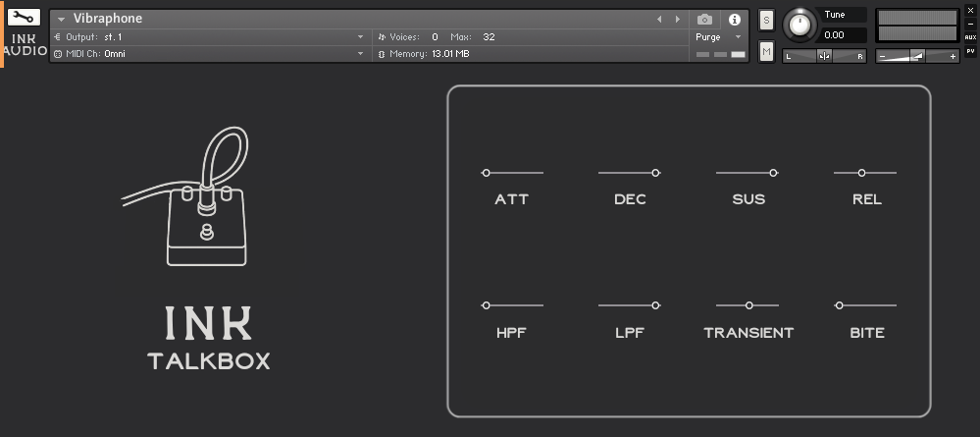The image size is (980, 437).
Task: Solo the instrument with S button
Action: pyautogui.click(x=766, y=22)
